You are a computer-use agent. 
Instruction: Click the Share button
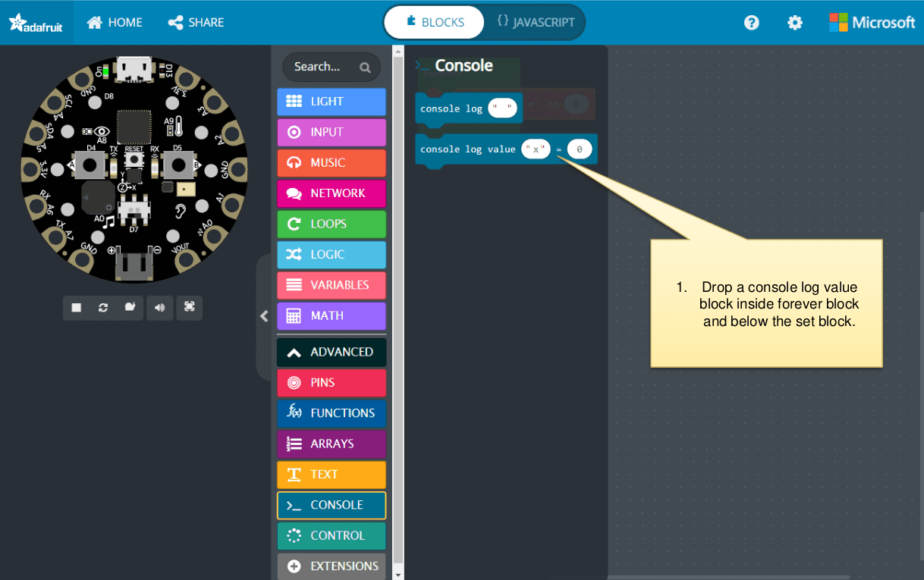click(196, 23)
